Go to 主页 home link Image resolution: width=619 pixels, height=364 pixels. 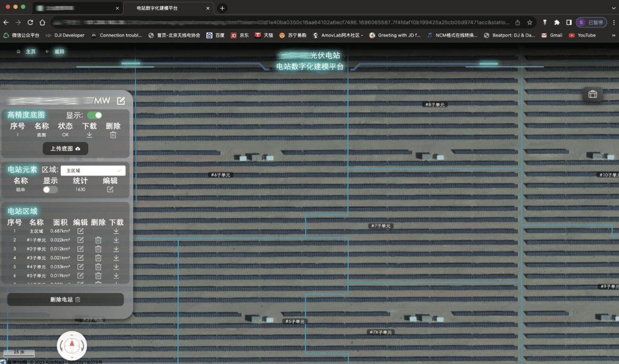point(26,51)
